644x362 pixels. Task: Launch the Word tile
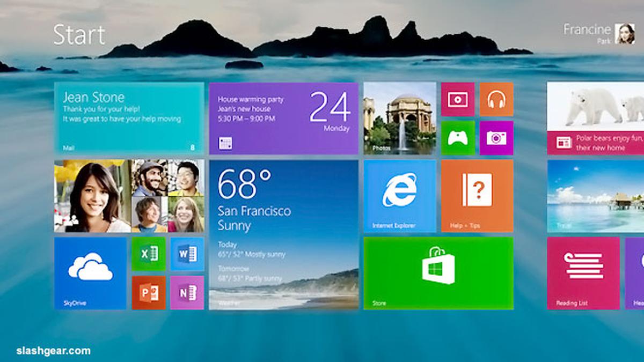[x=187, y=254]
